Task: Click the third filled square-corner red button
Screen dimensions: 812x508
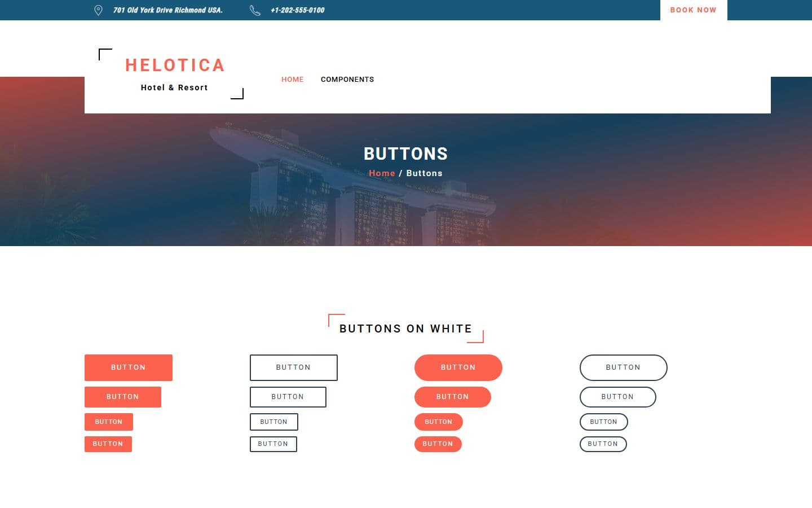Action: click(109, 422)
